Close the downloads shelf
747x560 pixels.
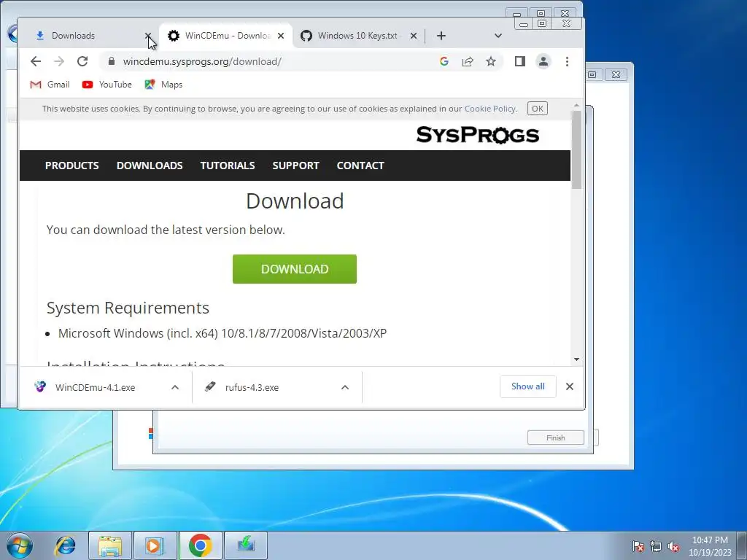tap(569, 386)
